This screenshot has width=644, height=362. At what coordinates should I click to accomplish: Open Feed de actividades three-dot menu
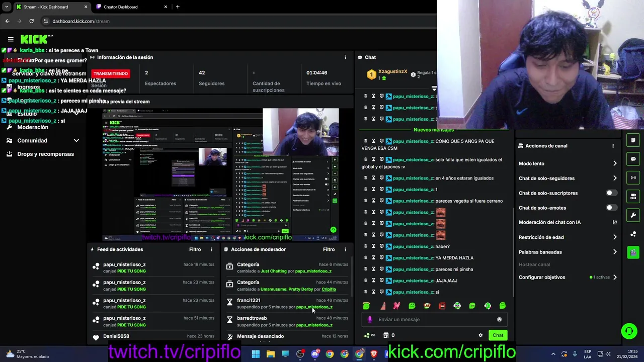(211, 249)
